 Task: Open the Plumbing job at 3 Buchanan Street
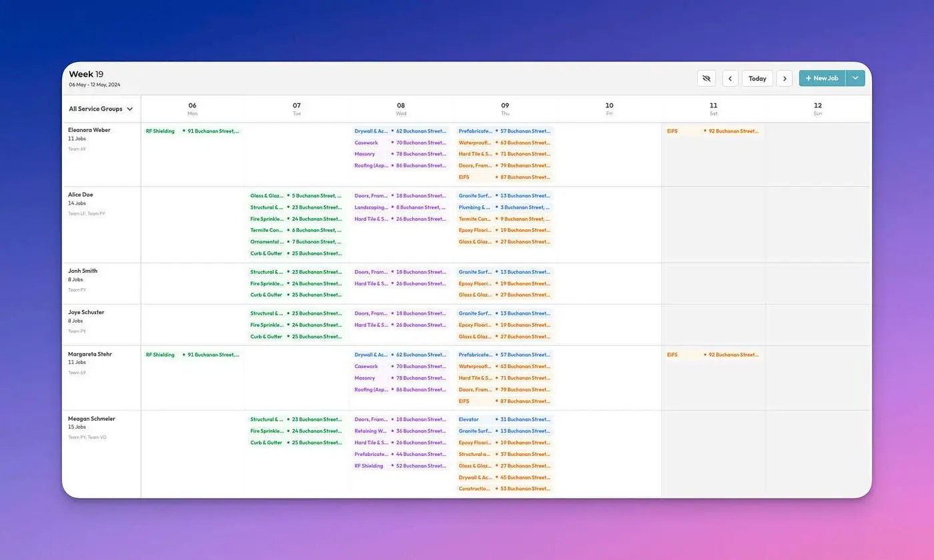(474, 207)
